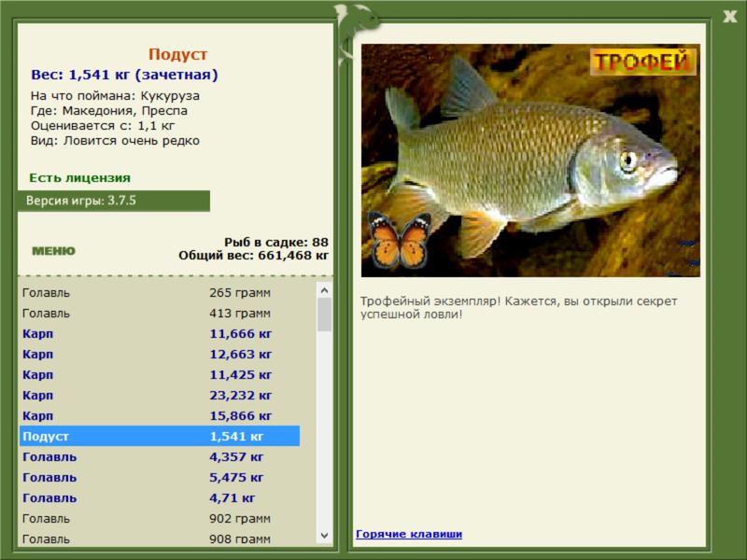Open the МЕНЮ button
The width and height of the screenshot is (747, 560).
(x=54, y=251)
